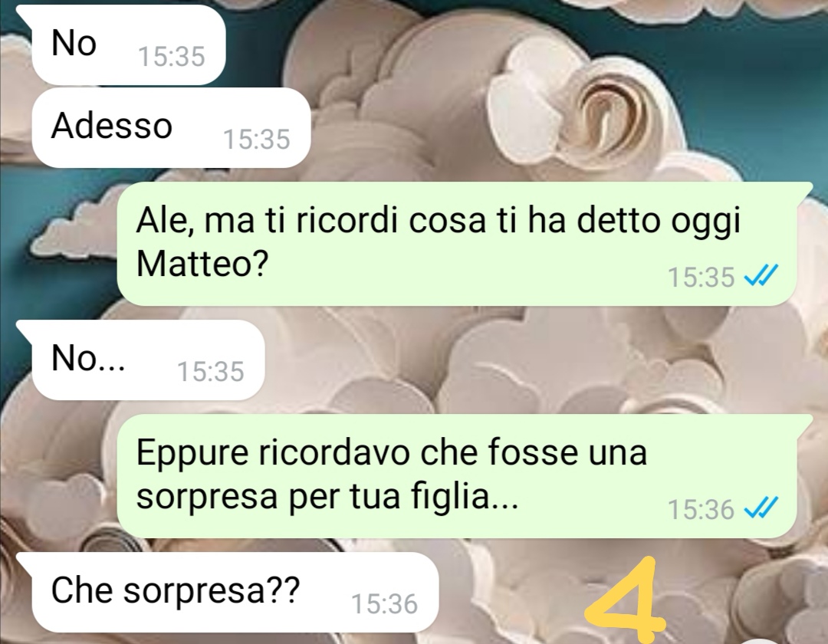The height and width of the screenshot is (644, 828).
Task: Tap the 15:35 time on Matteo message
Action: pyautogui.click(x=701, y=277)
